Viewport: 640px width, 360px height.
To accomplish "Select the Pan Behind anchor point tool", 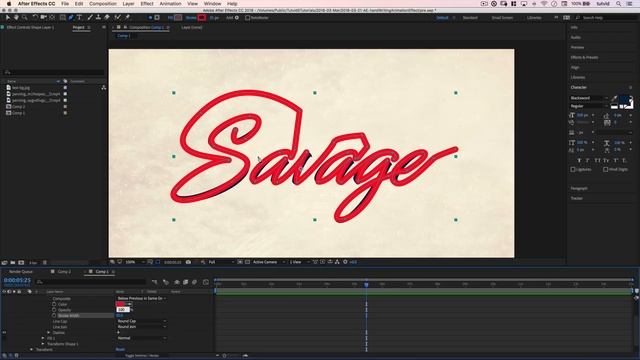I will point(52,18).
